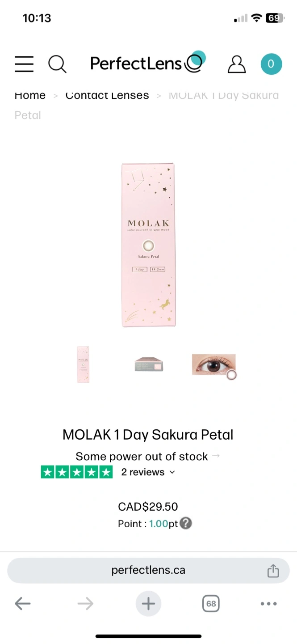Select the pink box front thumbnail
Image resolution: width=297 pixels, height=644 pixels.
point(83,364)
